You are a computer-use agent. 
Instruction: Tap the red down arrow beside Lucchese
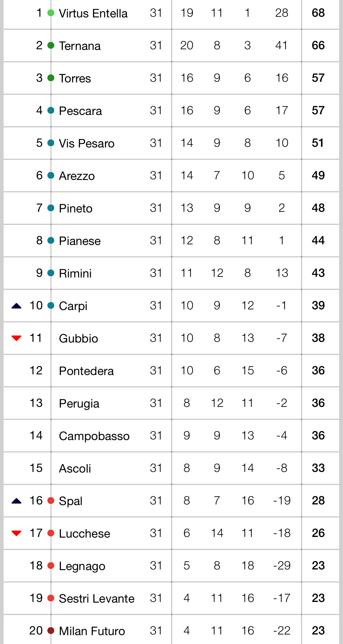[16, 533]
